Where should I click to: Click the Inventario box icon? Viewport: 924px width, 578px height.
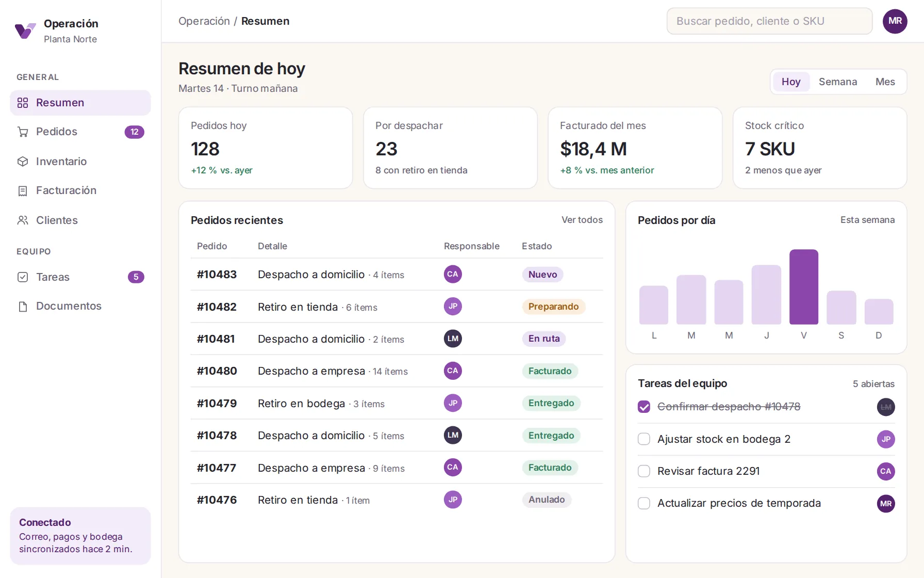23,162
